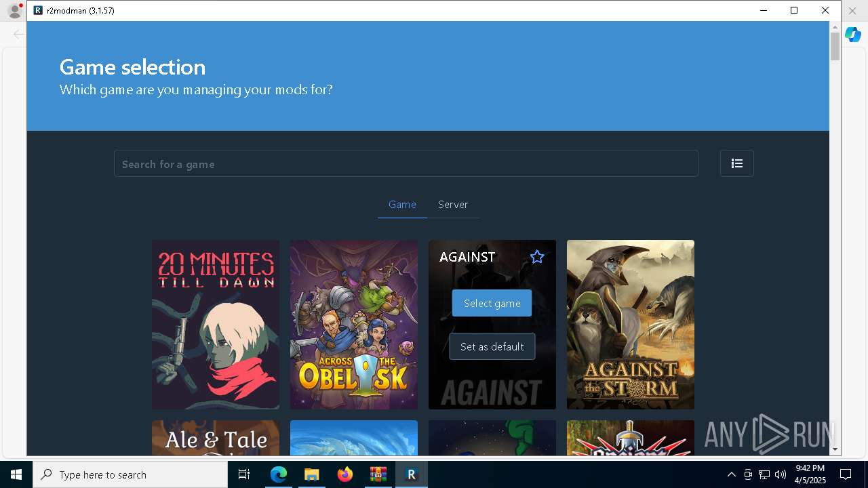This screenshot has height=488, width=868.
Task: Open the Windows Start menu
Action: pyautogui.click(x=16, y=474)
